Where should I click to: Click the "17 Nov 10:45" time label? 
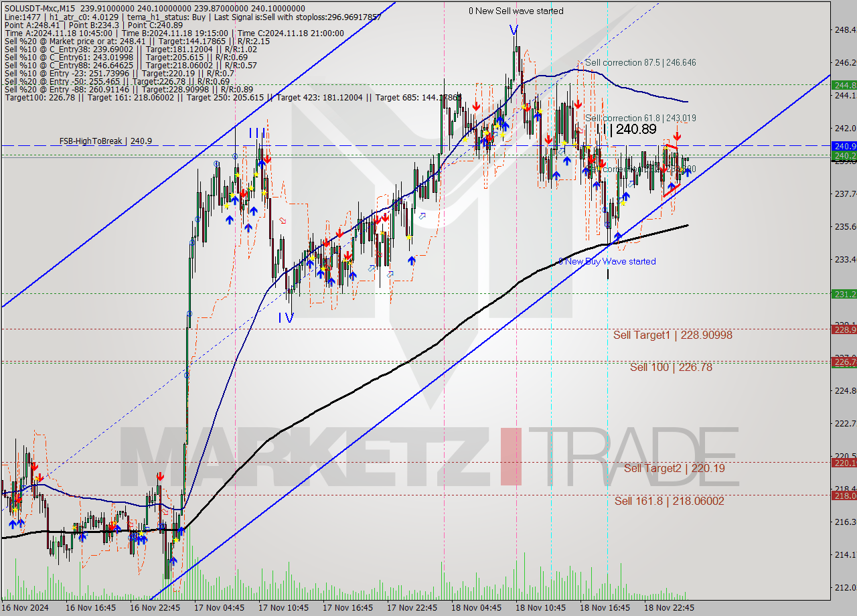point(283,608)
